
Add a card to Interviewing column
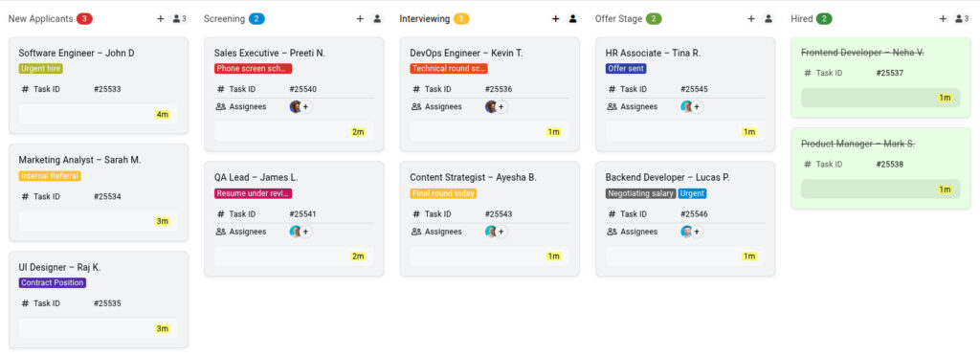coord(556,19)
